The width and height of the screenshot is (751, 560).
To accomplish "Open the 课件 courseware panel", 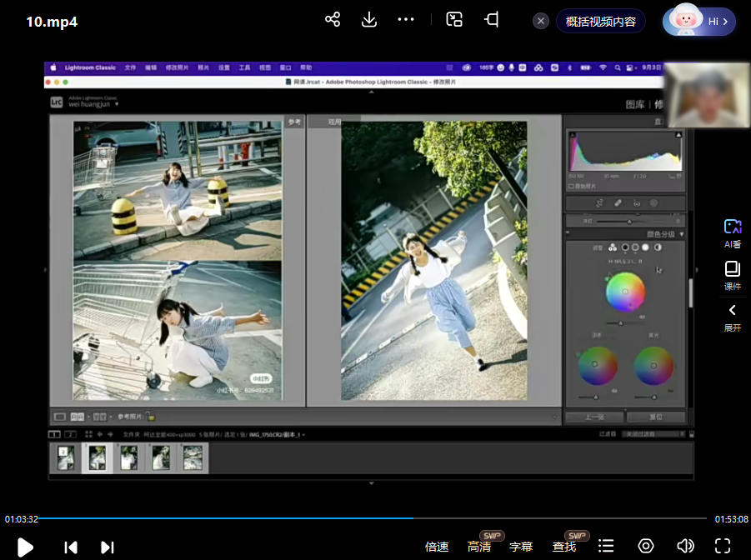I will 732,275.
